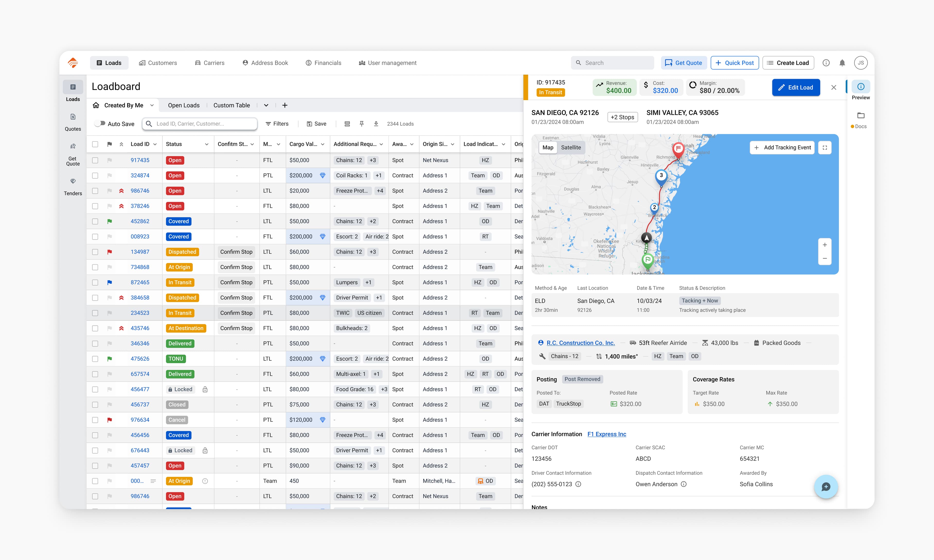The height and width of the screenshot is (560, 934).
Task: Click the Owen Anderson info icon
Action: point(683,484)
